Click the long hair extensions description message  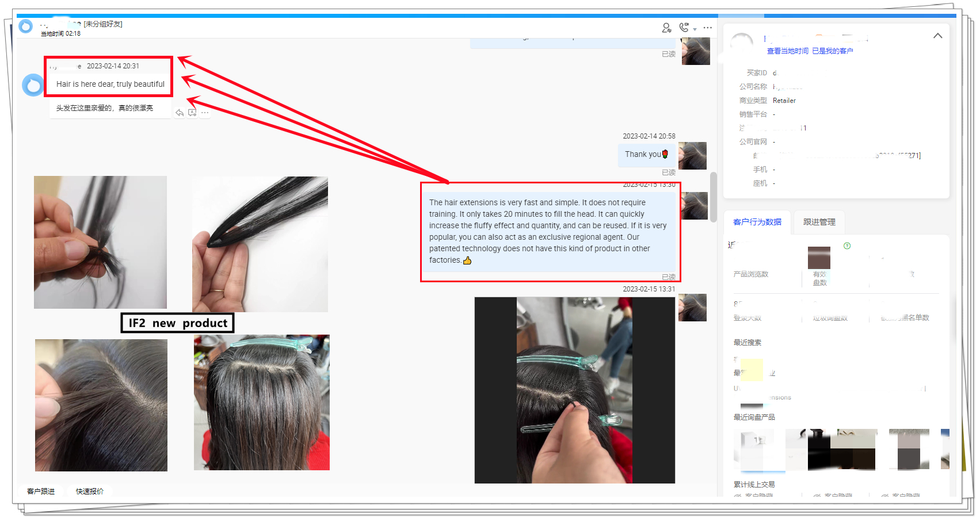click(550, 231)
